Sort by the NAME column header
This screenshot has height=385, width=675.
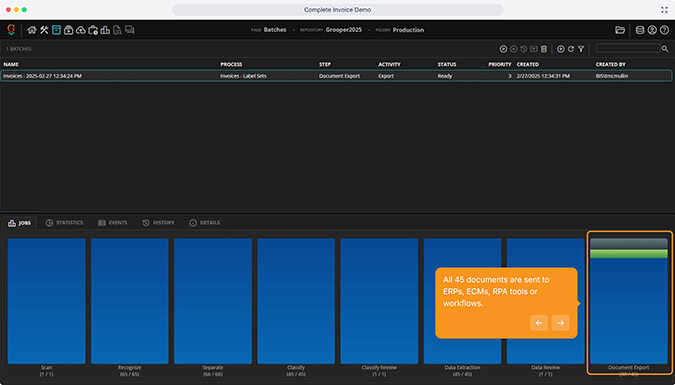pyautogui.click(x=11, y=64)
